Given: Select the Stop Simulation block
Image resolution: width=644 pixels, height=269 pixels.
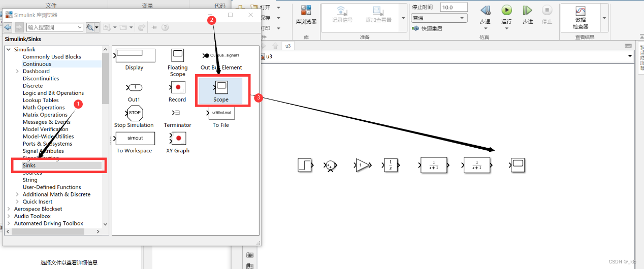Looking at the screenshot, I should click(134, 113).
